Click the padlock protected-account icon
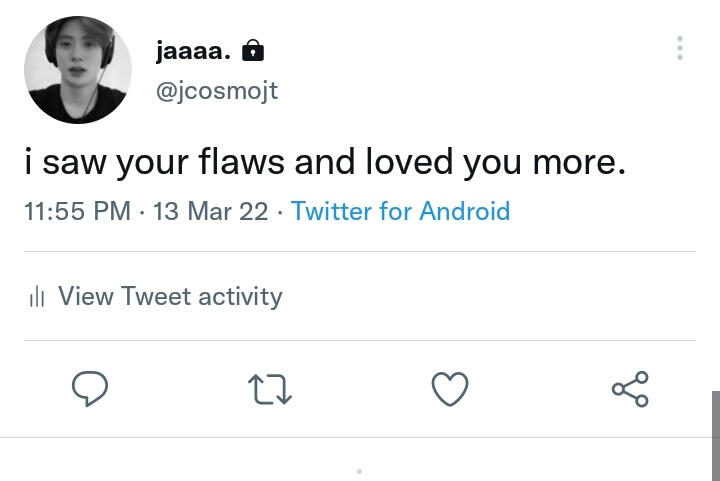This screenshot has width=720, height=481. pyautogui.click(x=254, y=50)
